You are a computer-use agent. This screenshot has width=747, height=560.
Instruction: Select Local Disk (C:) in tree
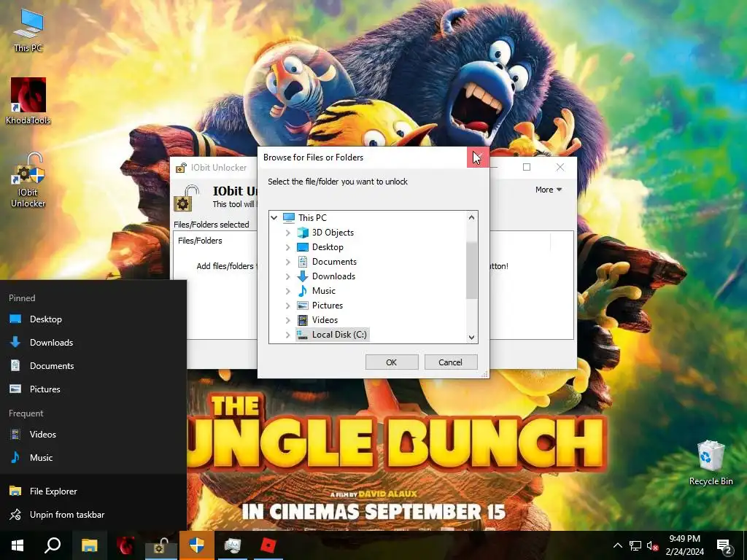click(x=332, y=334)
